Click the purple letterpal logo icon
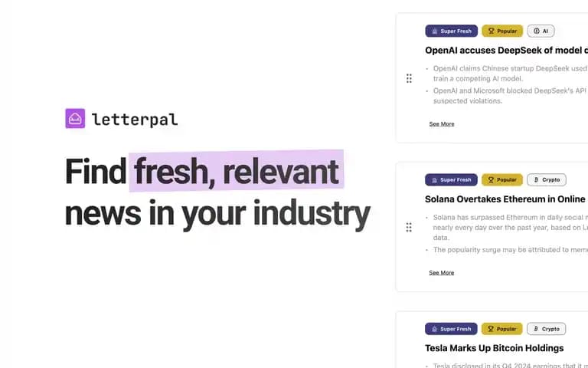This screenshot has height=368, width=588. tap(75, 118)
